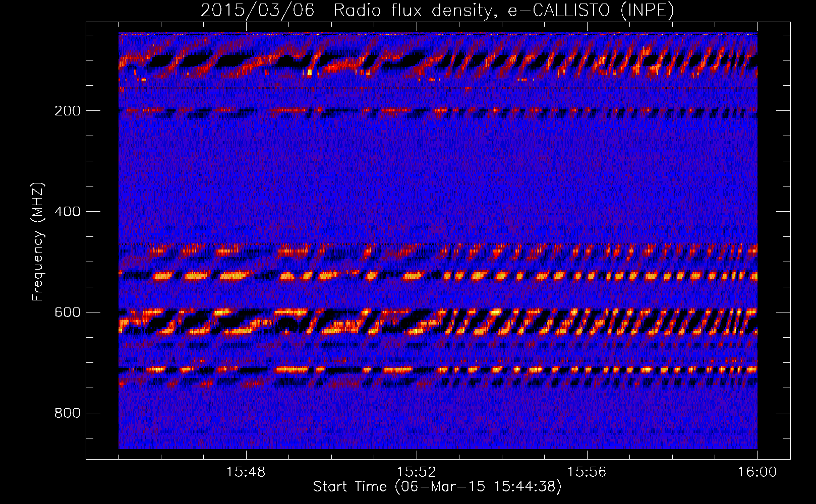816x504 pixels.
Task: Click the 'Frequency (MHZ)' axis label
Action: coord(38,241)
